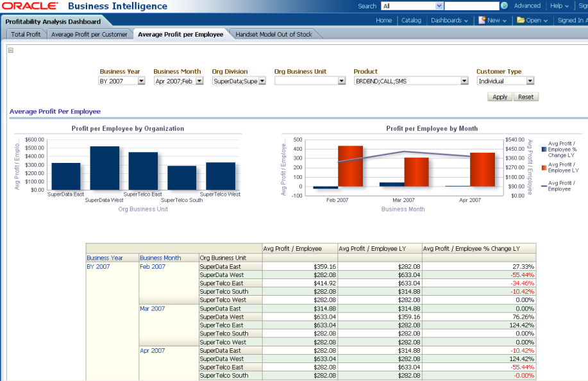The width and height of the screenshot is (588, 381).
Task: Click the BY 2007 table link
Action: click(x=98, y=267)
